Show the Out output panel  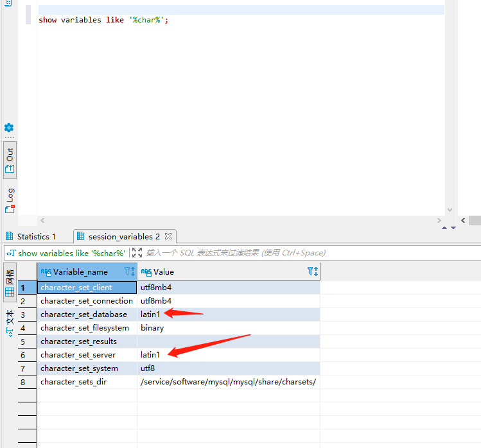pyautogui.click(x=10, y=160)
